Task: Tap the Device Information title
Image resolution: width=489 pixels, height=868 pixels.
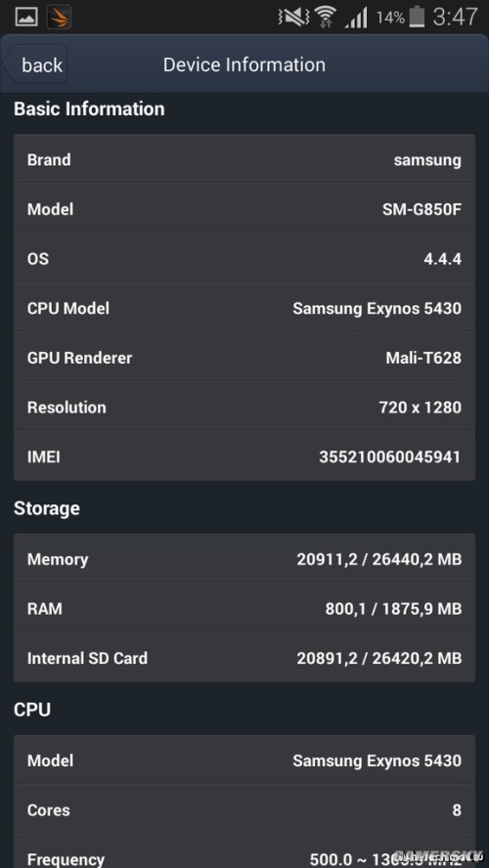Action: [244, 65]
